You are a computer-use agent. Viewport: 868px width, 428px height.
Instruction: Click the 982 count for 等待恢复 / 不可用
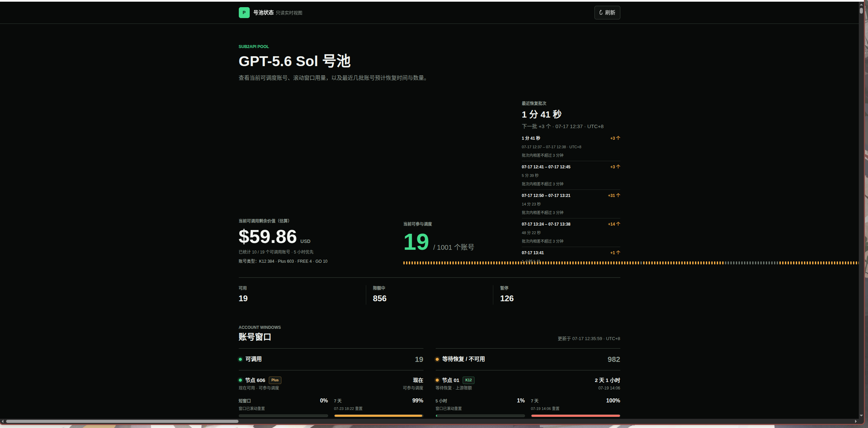[614, 360]
